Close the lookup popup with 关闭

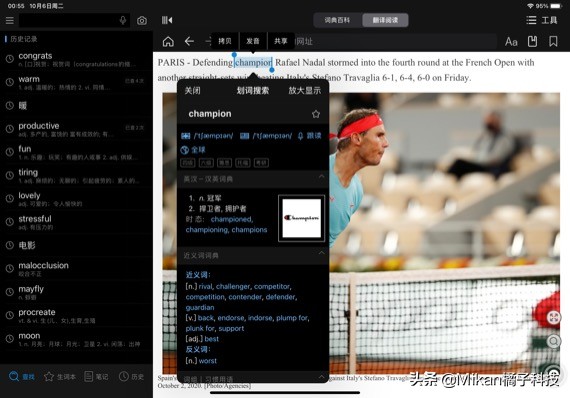pyautogui.click(x=192, y=91)
